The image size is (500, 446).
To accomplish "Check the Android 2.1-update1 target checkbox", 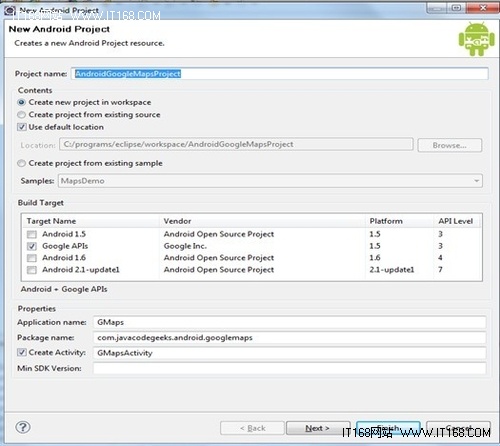I will tap(32, 270).
